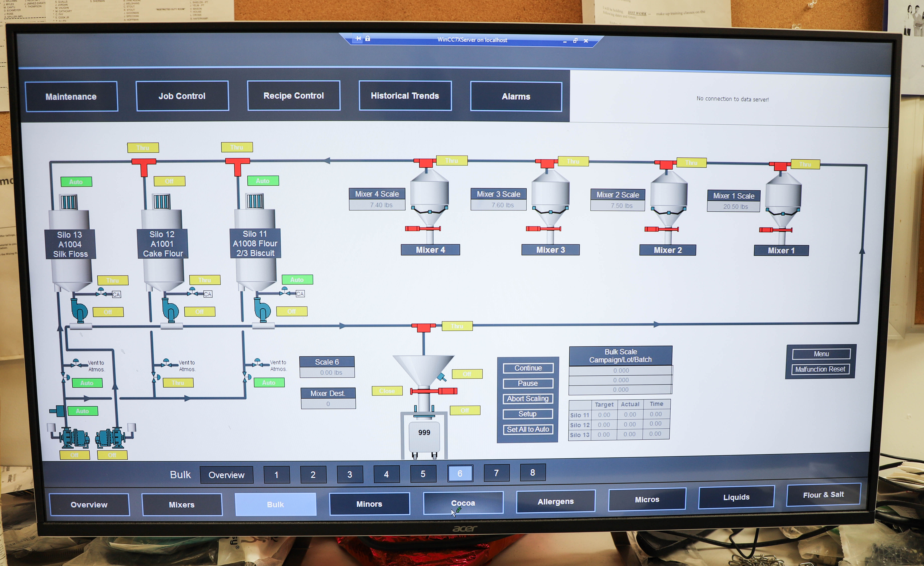The width and height of the screenshot is (924, 566).
Task: Toggle the Thru indicator above Mixer 4 diverter
Action: 452,161
